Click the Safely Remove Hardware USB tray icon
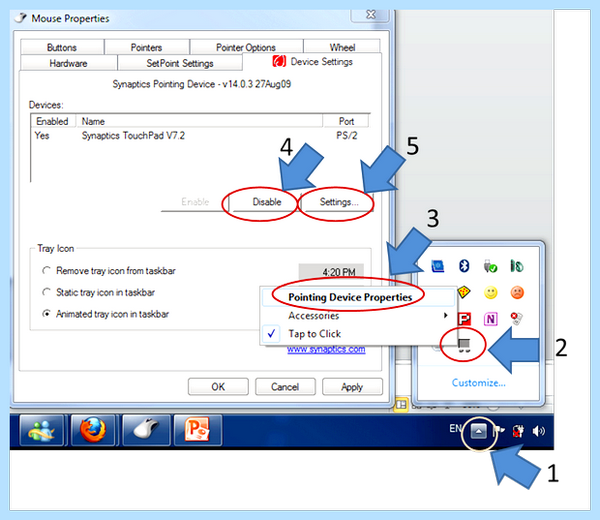This screenshot has height=520, width=600. [x=490, y=266]
